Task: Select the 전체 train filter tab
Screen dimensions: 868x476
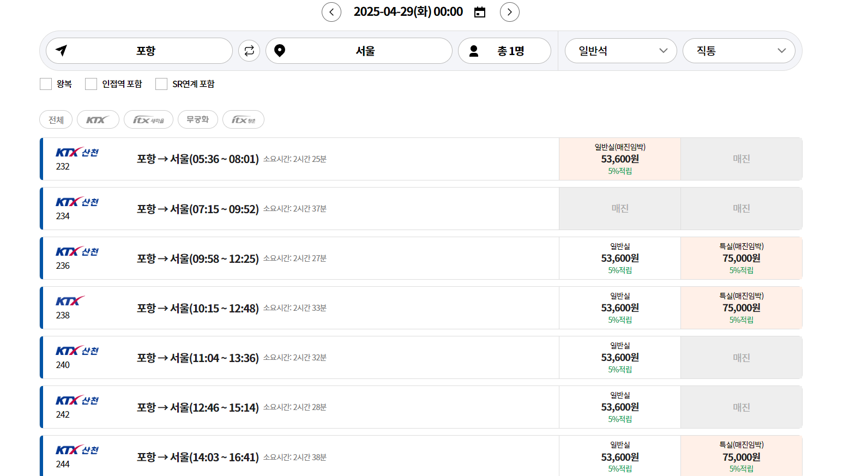Action: (56, 119)
